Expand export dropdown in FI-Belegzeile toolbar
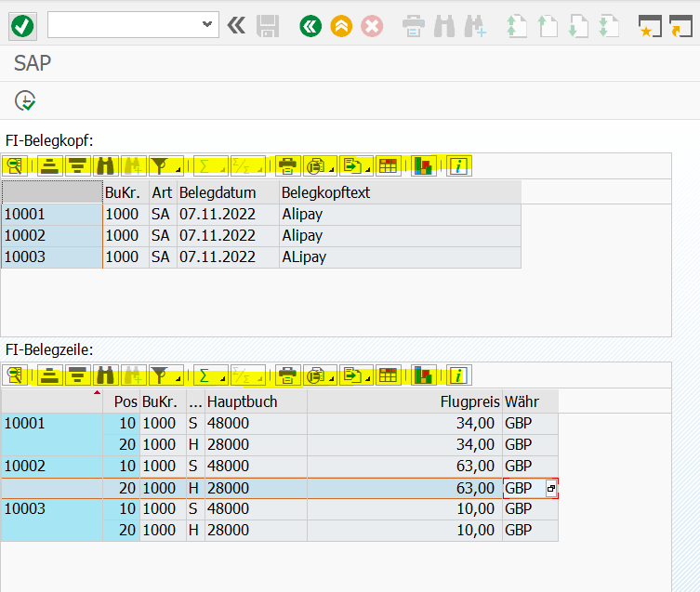The image size is (700, 592). pyautogui.click(x=368, y=378)
